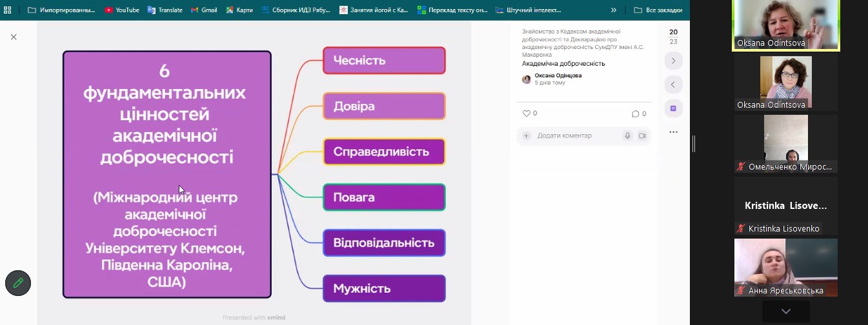Open the three-dots more options menu

coord(673,132)
